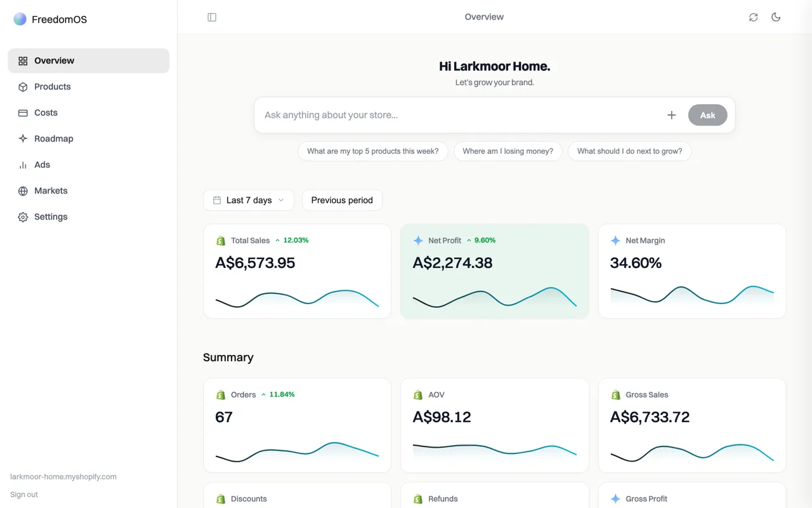
Task: Open the Last 7 days date range dropdown
Action: pos(249,200)
